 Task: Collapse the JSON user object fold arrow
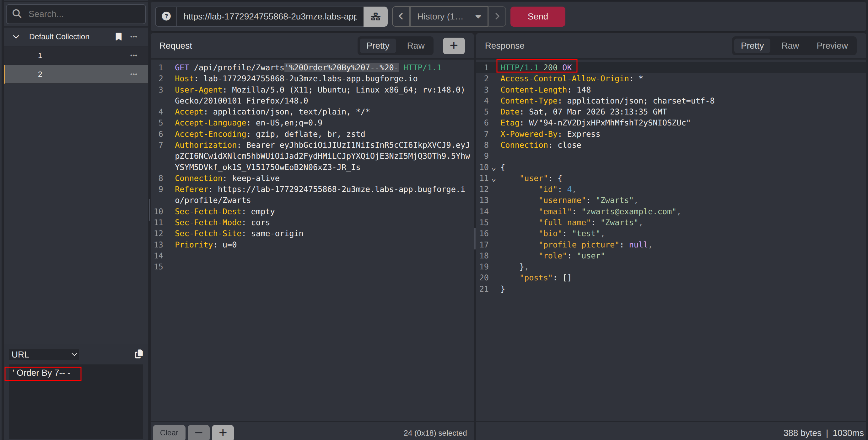coord(493,179)
